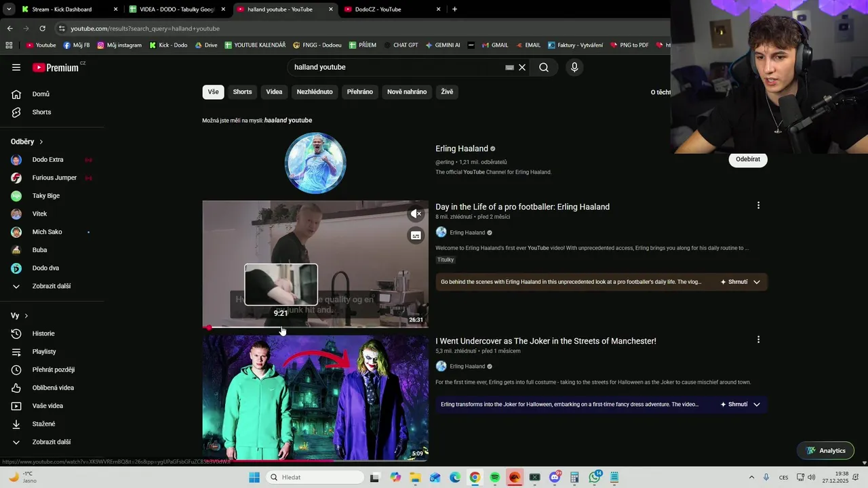Unmute the video preview with speaker icon
The height and width of the screenshot is (488, 868).
(x=416, y=213)
